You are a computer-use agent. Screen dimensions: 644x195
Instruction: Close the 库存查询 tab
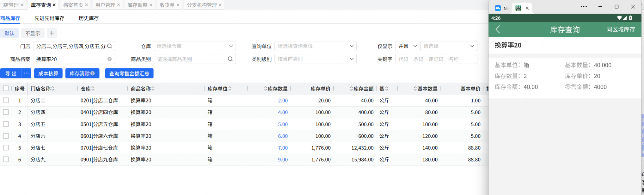pos(54,5)
